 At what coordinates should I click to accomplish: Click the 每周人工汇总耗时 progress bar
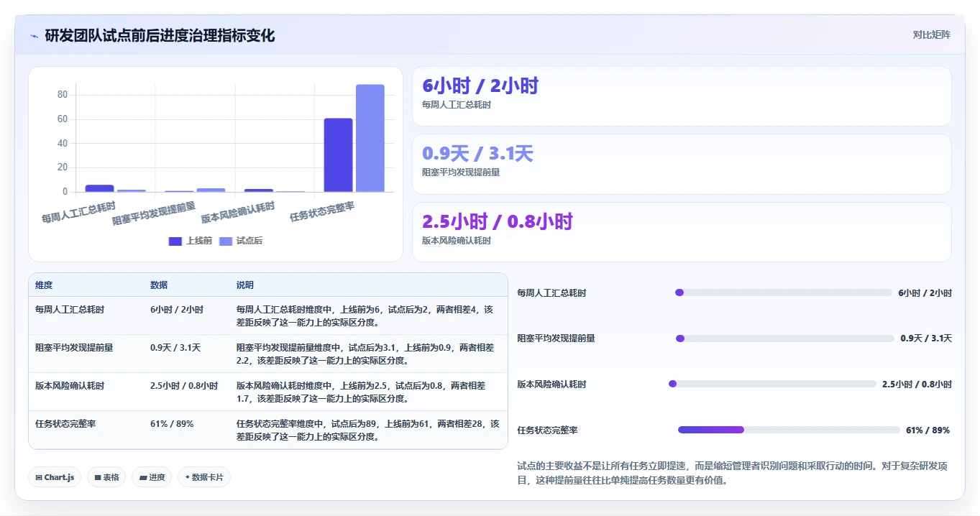[784, 292]
